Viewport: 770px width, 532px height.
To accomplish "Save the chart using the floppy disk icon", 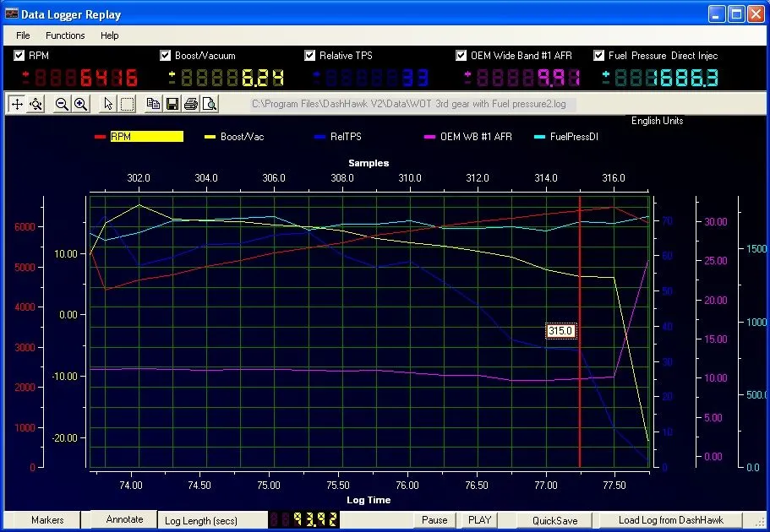I will tap(172, 104).
